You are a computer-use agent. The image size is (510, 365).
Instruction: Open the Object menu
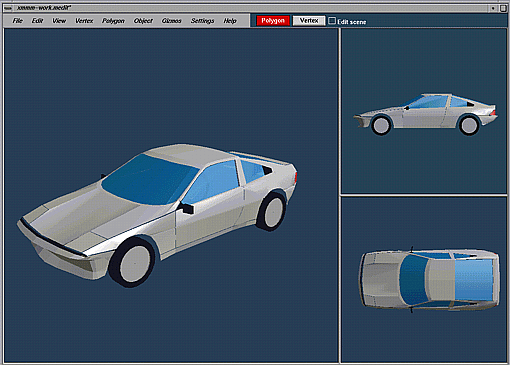point(143,21)
